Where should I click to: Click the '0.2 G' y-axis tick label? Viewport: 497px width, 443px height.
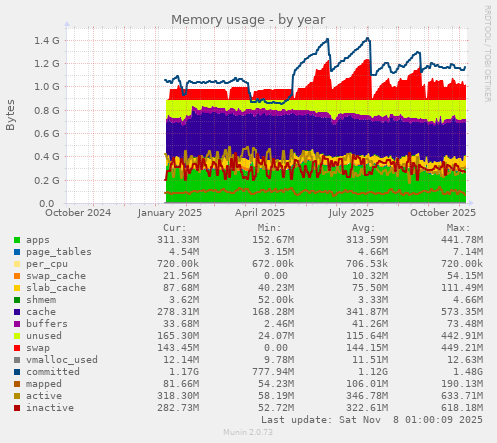coord(47,181)
